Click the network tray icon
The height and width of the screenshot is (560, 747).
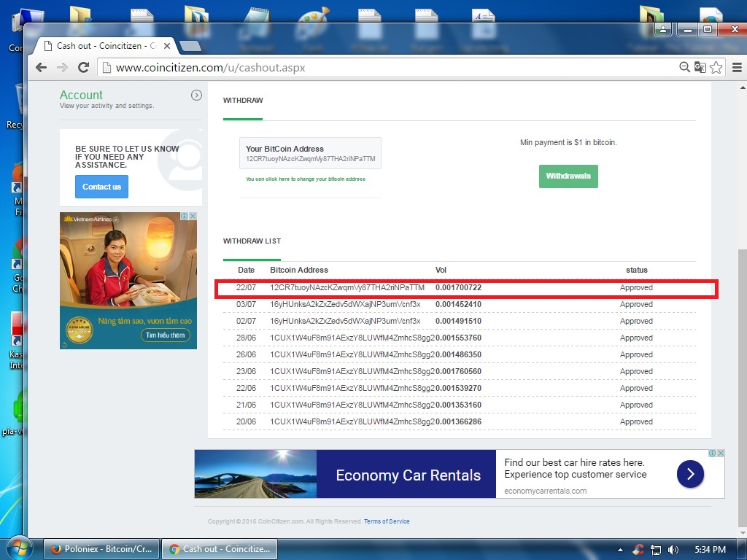click(x=656, y=550)
